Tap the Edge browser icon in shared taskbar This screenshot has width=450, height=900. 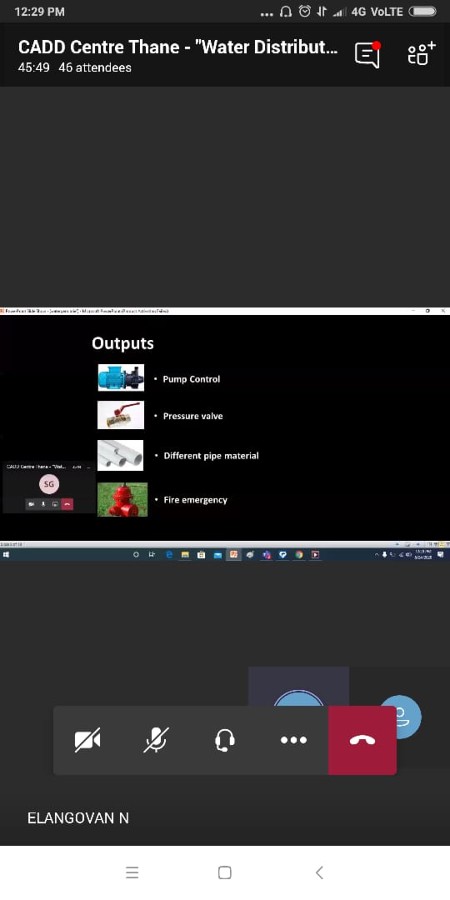click(x=169, y=555)
